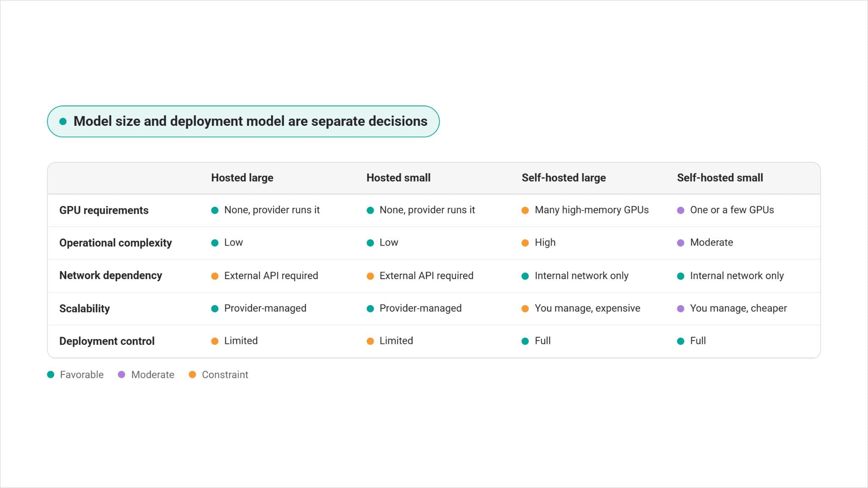Select the Hosted large column header
868x488 pixels.
(242, 178)
